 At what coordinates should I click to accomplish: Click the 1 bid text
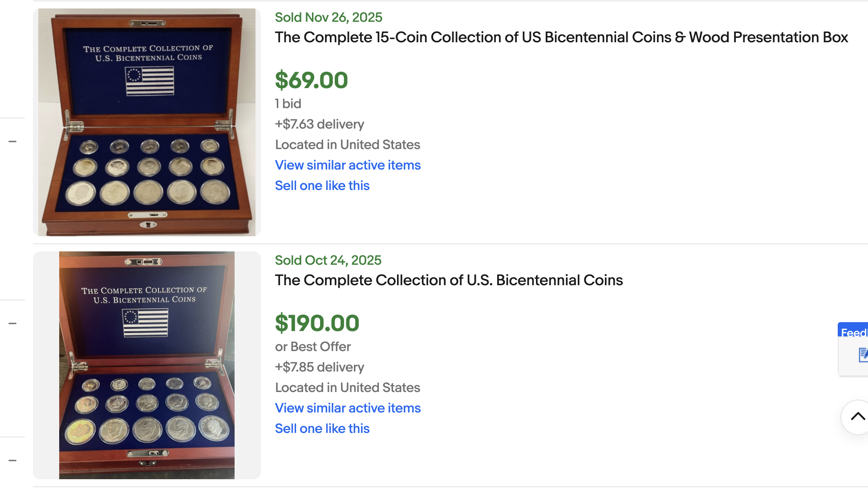tap(288, 104)
